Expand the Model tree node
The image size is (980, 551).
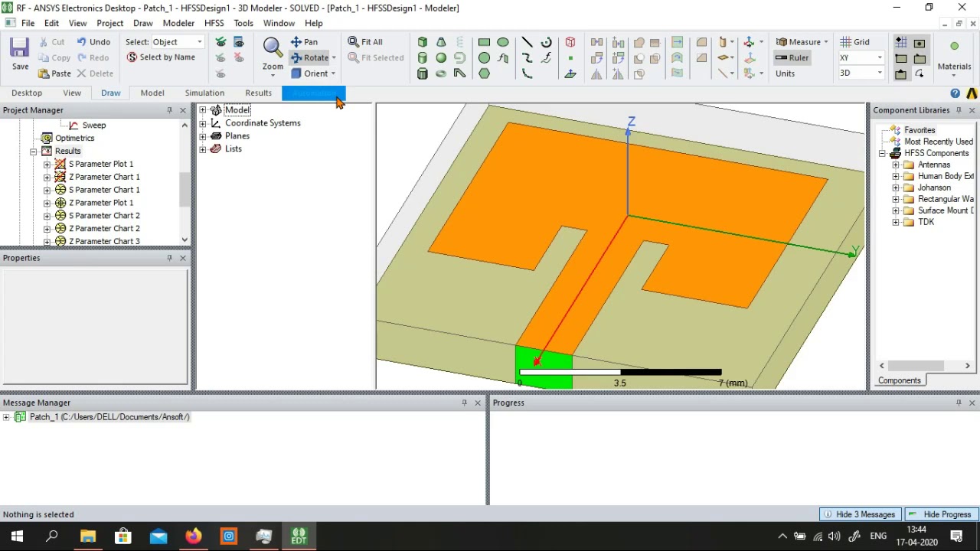coord(203,110)
